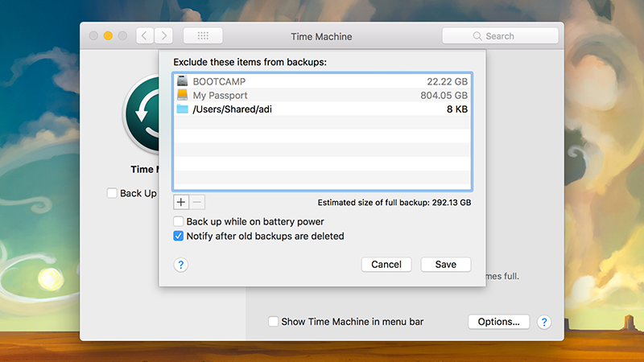Select the BOOTCAMP exclusion row
The image size is (644, 362).
pos(323,81)
